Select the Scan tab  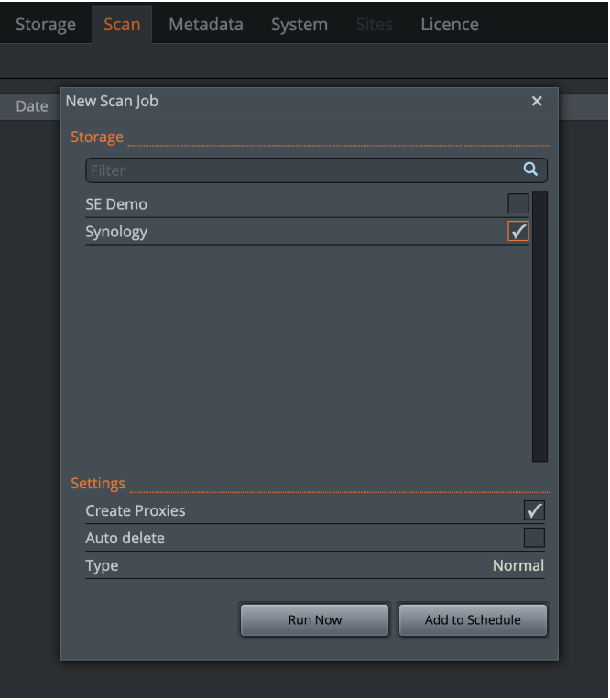122,24
